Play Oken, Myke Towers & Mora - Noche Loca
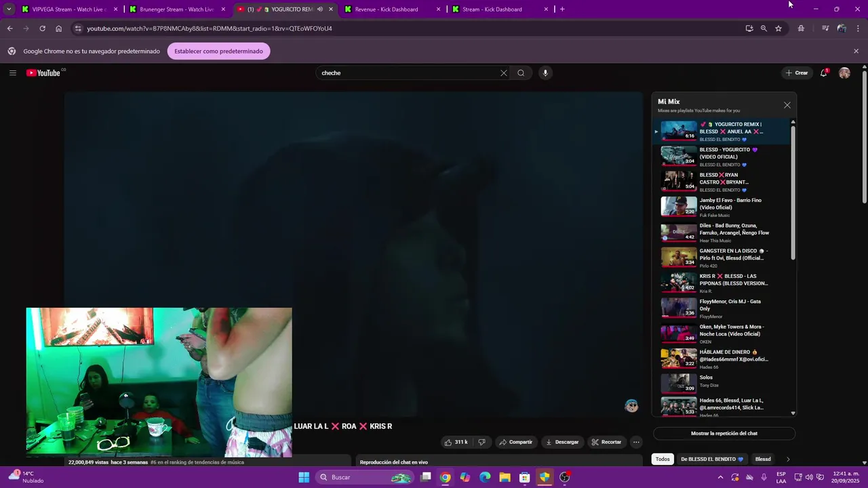This screenshot has width=868, height=488. (x=722, y=333)
